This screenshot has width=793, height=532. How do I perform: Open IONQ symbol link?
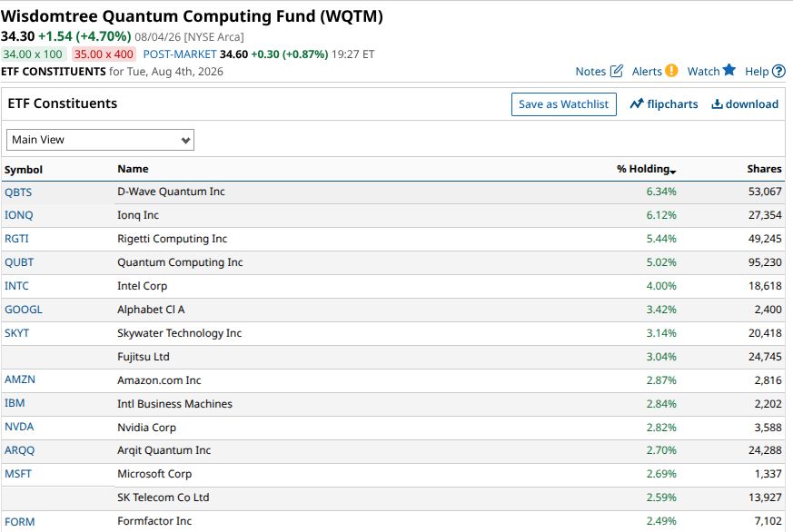coord(19,215)
